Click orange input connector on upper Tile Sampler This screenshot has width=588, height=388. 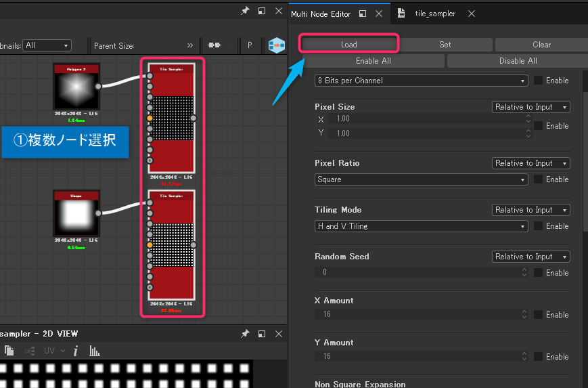[150, 118]
